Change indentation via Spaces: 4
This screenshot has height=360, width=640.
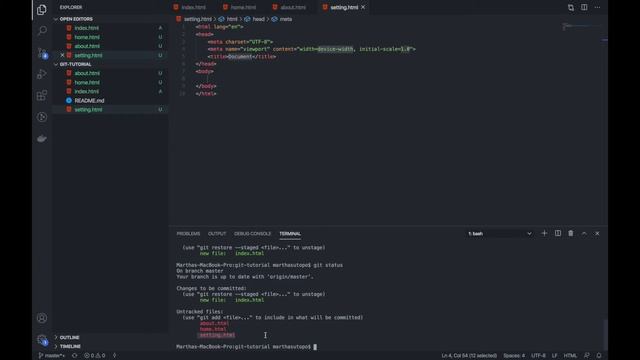pos(514,356)
